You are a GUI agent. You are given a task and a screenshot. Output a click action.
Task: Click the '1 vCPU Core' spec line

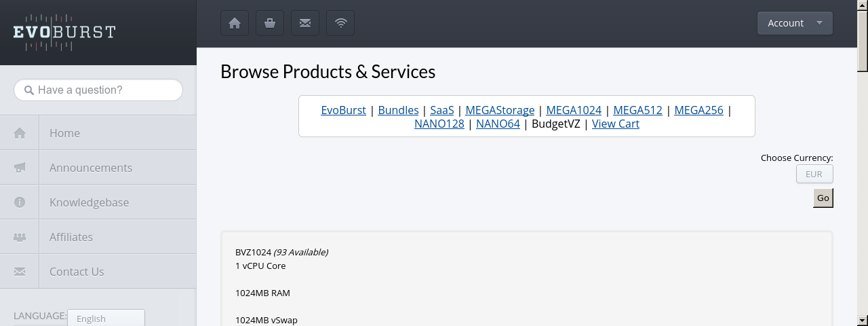point(260,266)
